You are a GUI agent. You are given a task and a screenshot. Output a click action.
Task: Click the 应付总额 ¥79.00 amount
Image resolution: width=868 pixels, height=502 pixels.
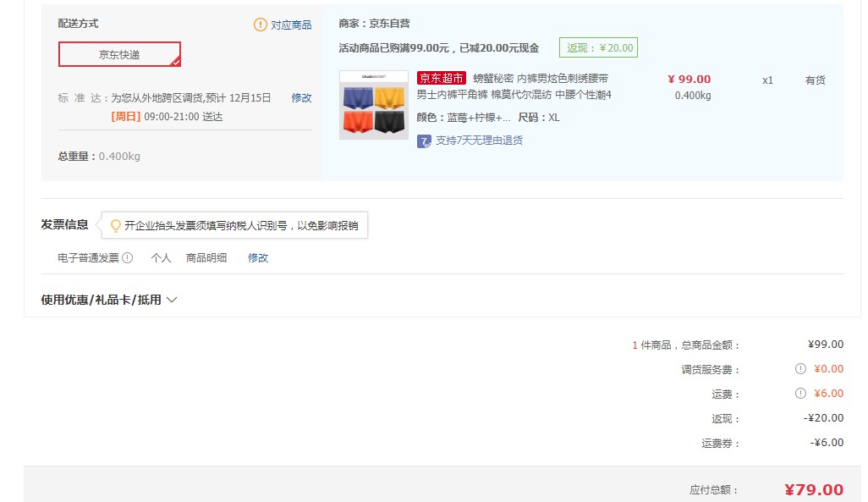[814, 490]
